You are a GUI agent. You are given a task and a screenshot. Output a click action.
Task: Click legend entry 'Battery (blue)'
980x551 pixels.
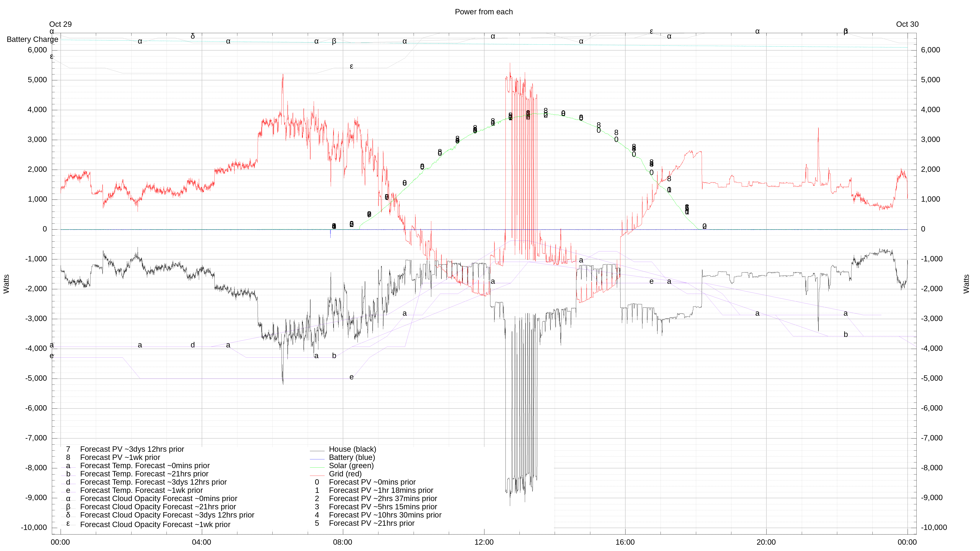point(352,457)
